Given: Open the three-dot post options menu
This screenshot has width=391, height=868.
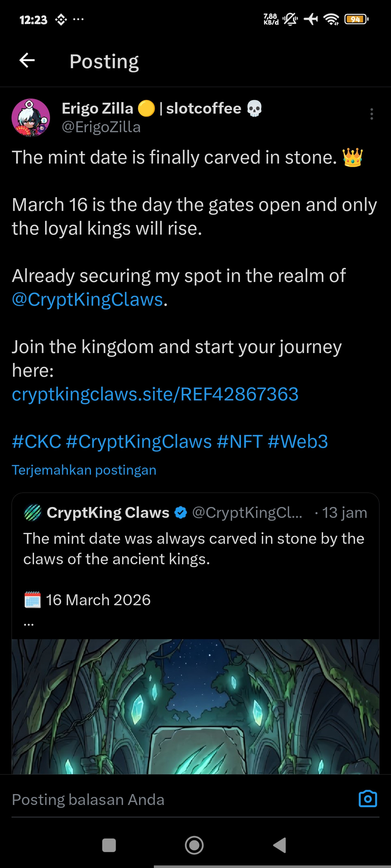Looking at the screenshot, I should point(371,114).
